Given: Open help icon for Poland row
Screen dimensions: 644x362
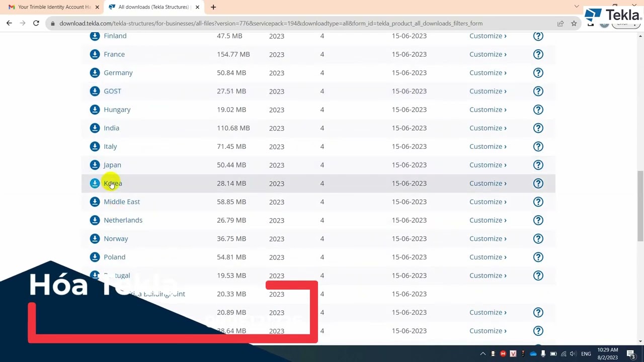Looking at the screenshot, I should (x=538, y=257).
